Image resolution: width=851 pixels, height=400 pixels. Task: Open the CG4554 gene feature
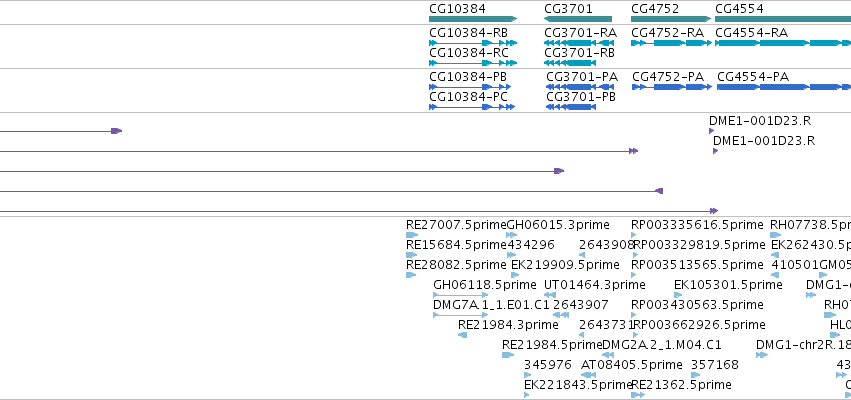pos(783,19)
